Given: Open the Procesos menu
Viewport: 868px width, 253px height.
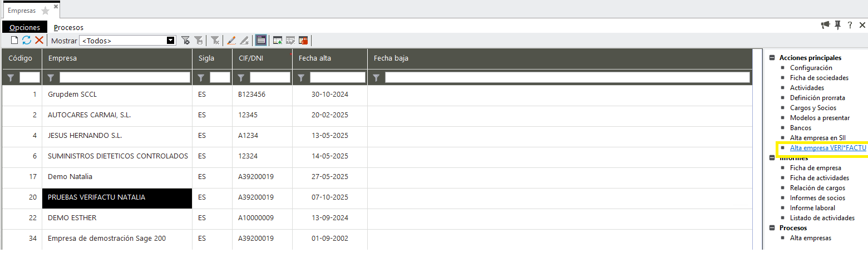Looking at the screenshot, I should pyautogui.click(x=68, y=27).
